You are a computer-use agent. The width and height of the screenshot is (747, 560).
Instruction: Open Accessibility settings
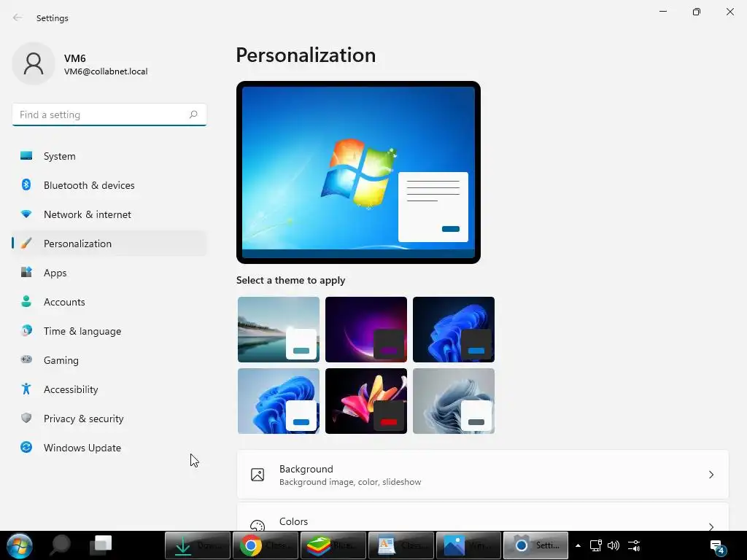pos(109,389)
